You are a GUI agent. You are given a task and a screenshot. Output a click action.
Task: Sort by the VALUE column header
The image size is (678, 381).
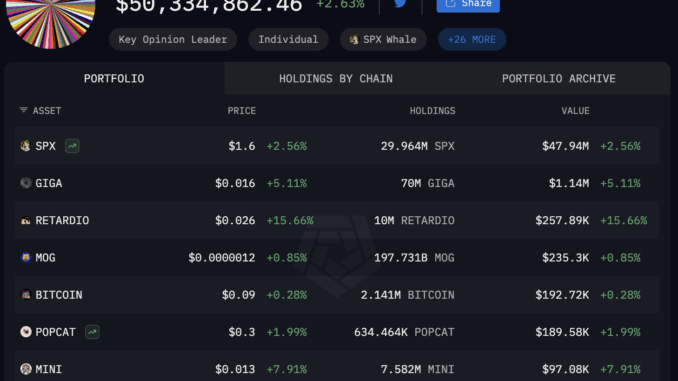575,111
